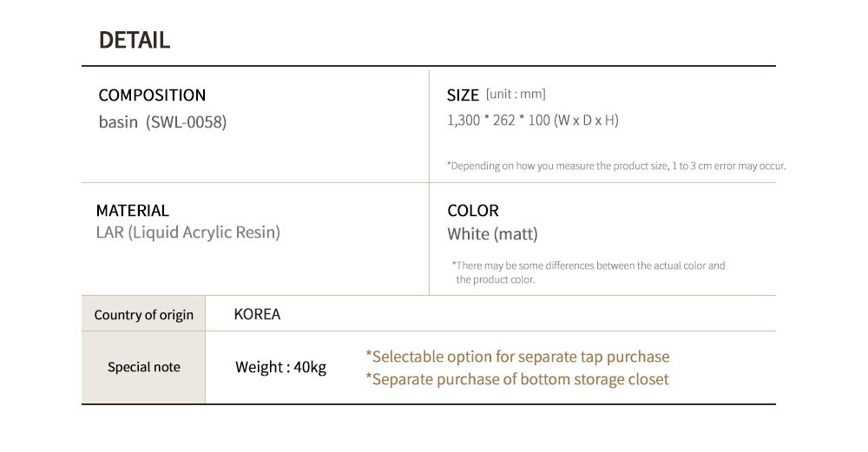Select the COLOR heading
Image resolution: width=868 pixels, height=452 pixels.
tap(473, 211)
